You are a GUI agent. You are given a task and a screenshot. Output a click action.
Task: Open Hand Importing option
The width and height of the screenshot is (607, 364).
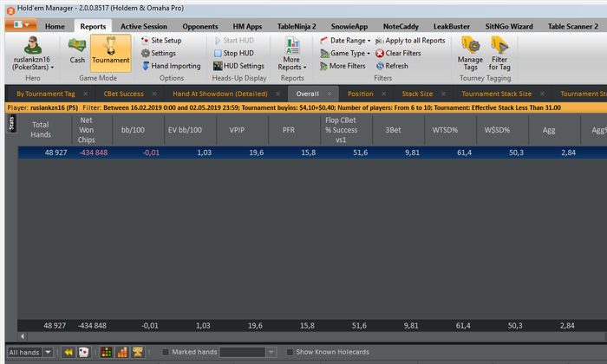[x=171, y=66]
